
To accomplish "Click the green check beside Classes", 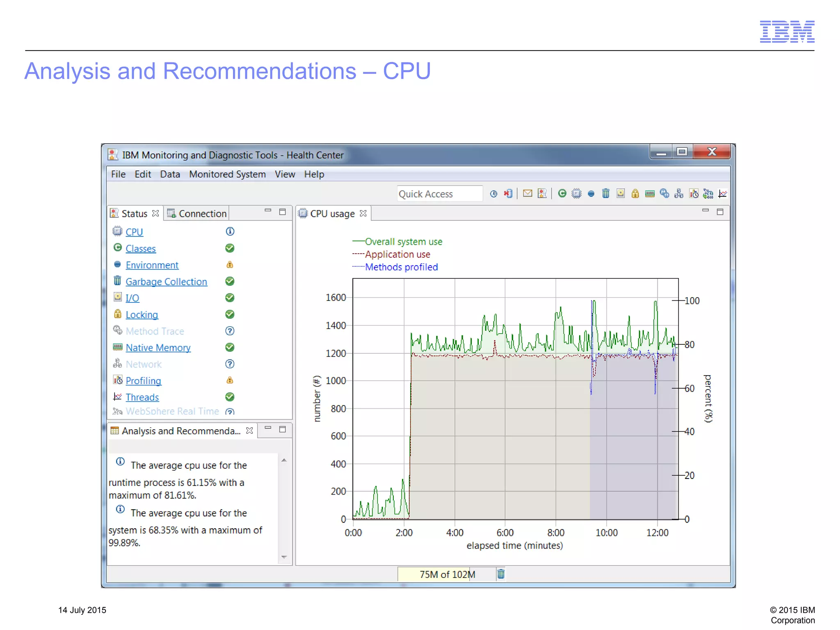I will click(x=230, y=248).
